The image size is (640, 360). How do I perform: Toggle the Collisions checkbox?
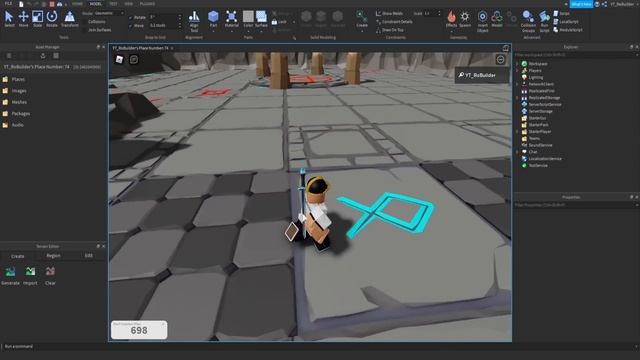[x=85, y=22]
